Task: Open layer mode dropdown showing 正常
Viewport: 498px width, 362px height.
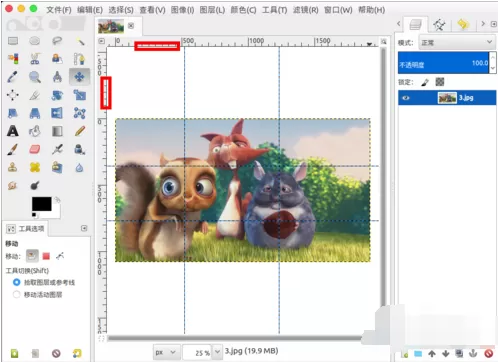Action: coord(456,43)
